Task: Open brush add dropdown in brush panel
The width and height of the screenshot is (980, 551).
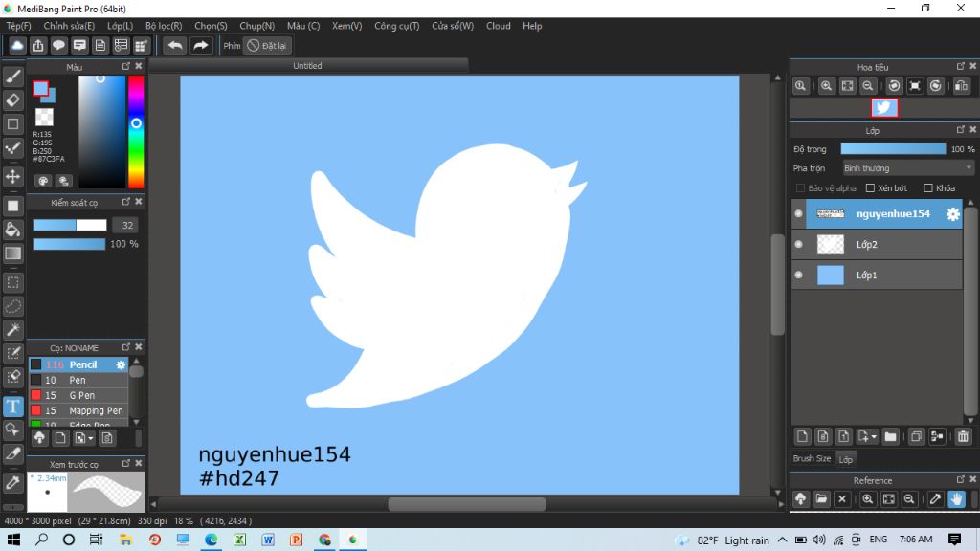Action: [91, 438]
